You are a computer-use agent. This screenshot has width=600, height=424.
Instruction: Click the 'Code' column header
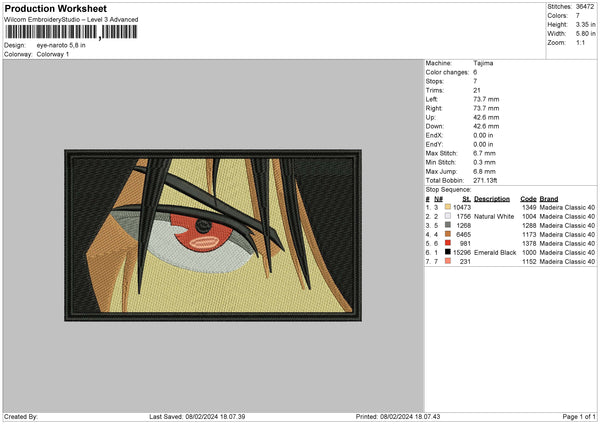pos(528,199)
